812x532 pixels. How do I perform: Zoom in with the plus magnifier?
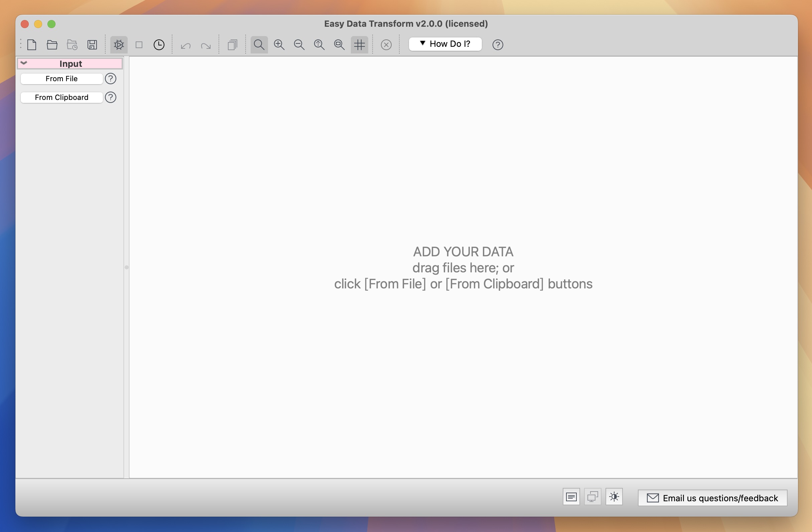point(279,45)
